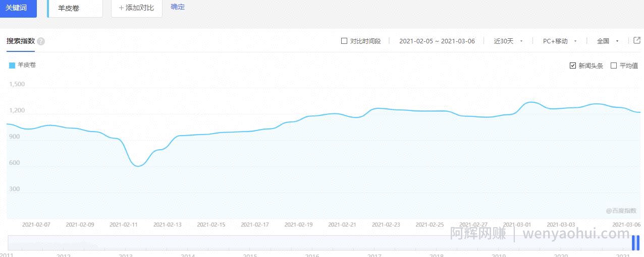The height and width of the screenshot is (257, 644).
Task: Click the plus icon in 添加对比
Action: pos(121,8)
